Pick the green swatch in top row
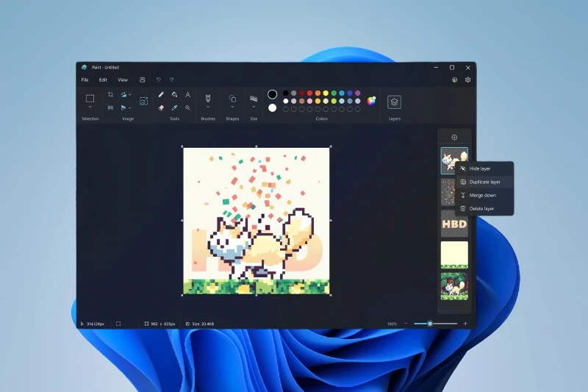The image size is (588, 392). [334, 93]
